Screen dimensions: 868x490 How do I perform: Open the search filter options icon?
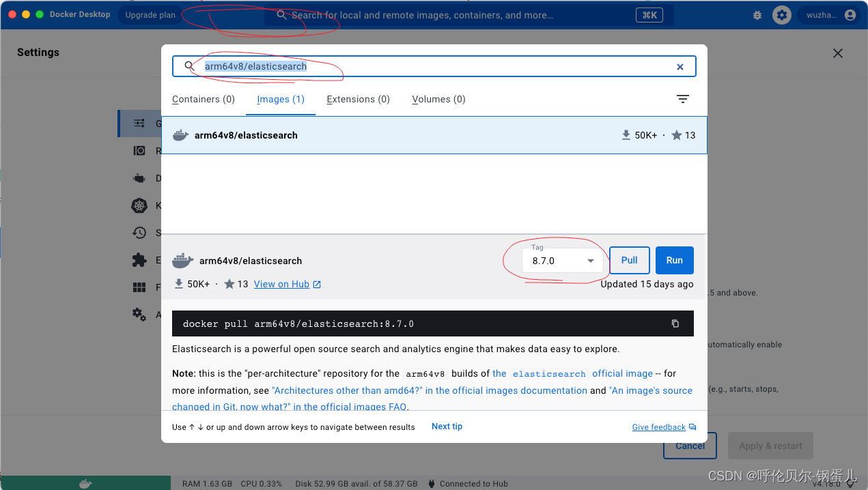682,99
